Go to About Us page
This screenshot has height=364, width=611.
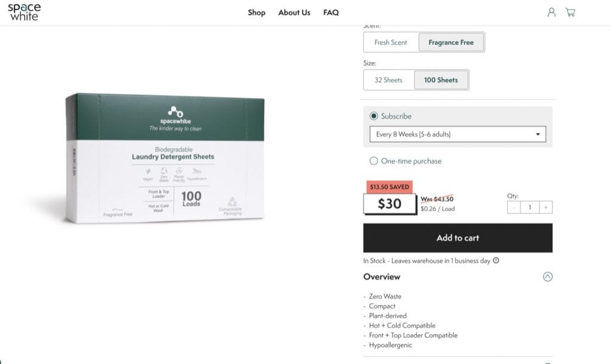click(x=294, y=13)
